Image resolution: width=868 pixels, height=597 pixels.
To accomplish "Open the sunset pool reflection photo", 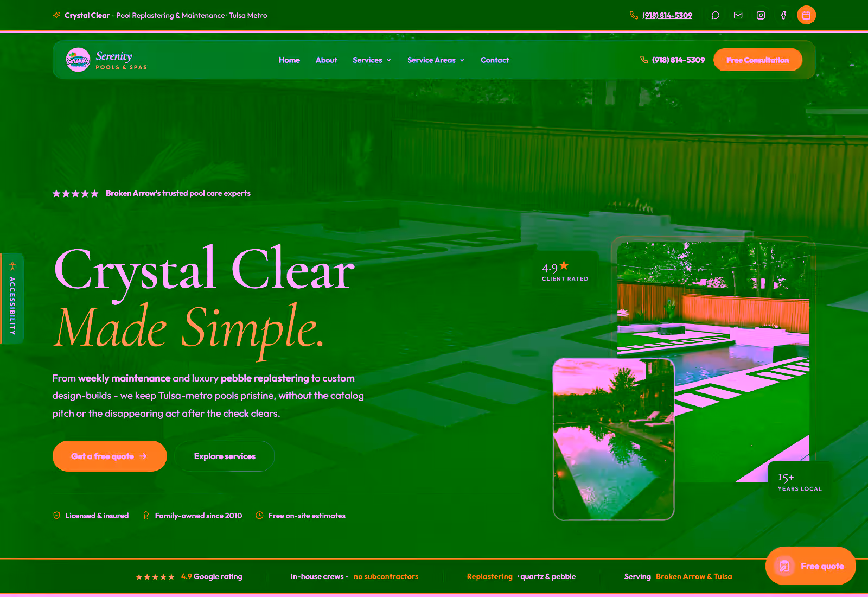I will coord(614,439).
